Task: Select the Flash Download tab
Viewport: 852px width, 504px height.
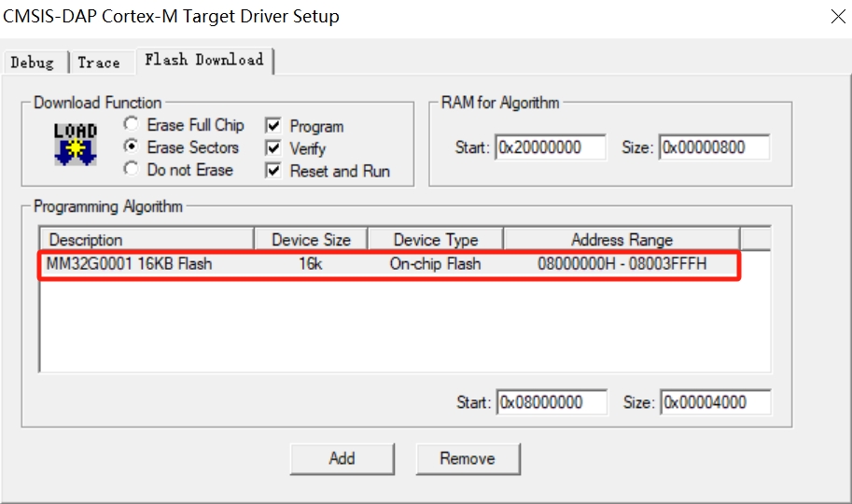Action: coord(203,60)
